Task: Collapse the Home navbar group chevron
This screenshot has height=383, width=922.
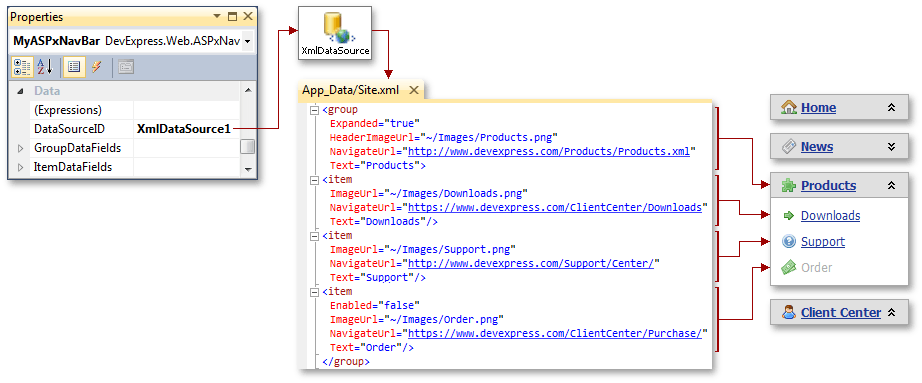Action: coord(891,108)
